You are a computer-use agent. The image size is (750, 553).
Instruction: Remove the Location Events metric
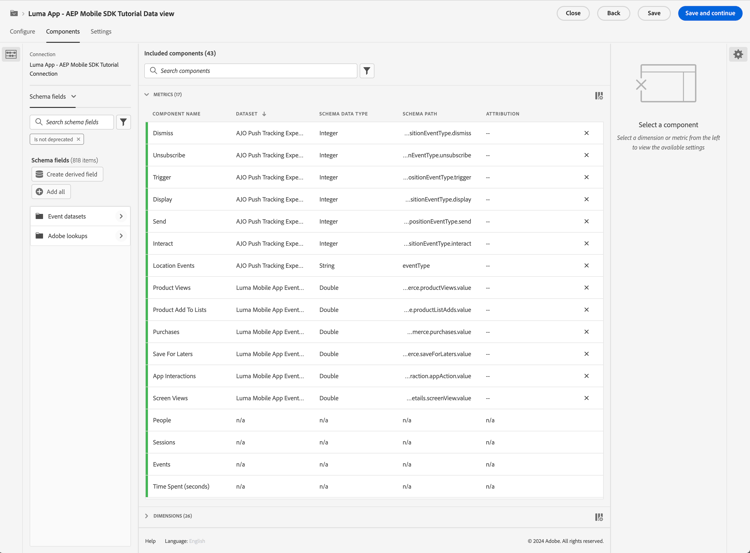click(x=586, y=265)
